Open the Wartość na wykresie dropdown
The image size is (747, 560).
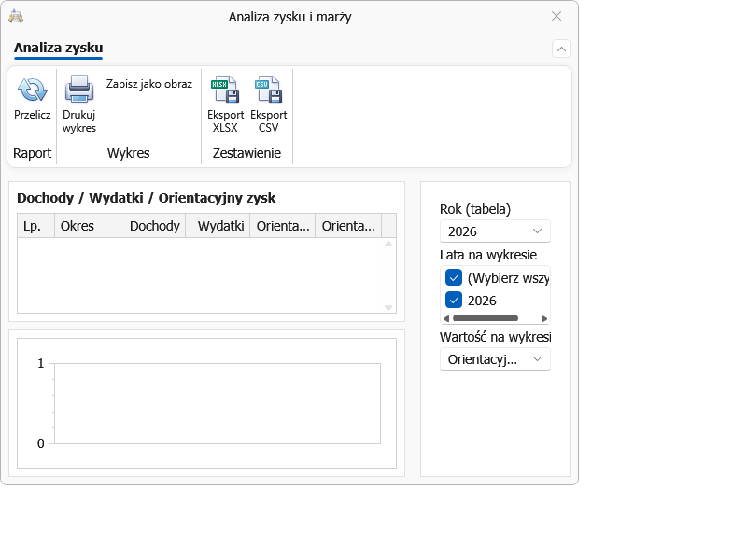pos(495,359)
